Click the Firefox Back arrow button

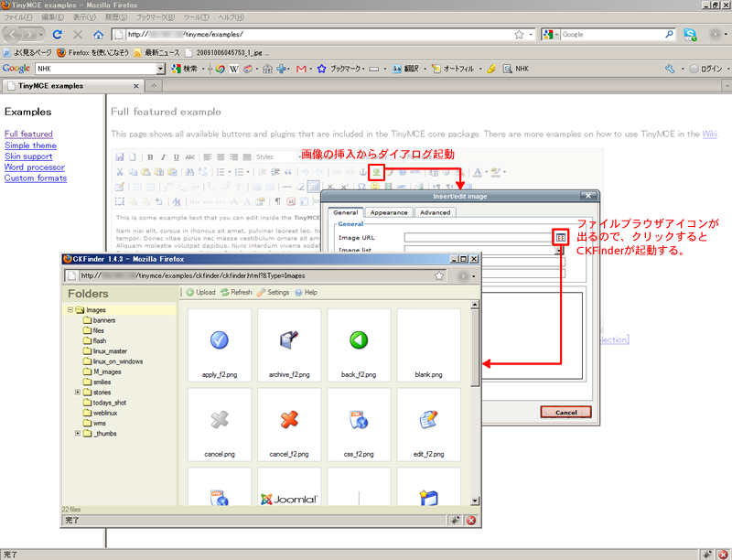point(13,34)
